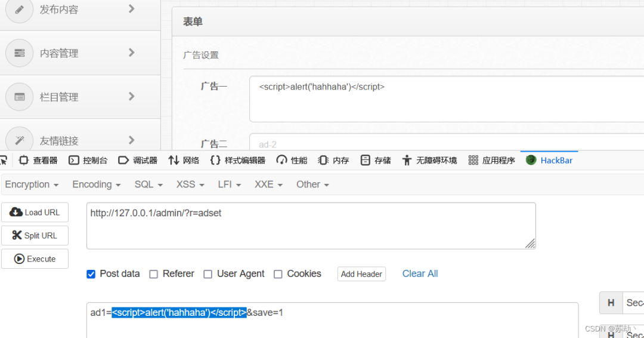This screenshot has width=644, height=338.
Task: Click the '广告二' field label
Action: [213, 144]
